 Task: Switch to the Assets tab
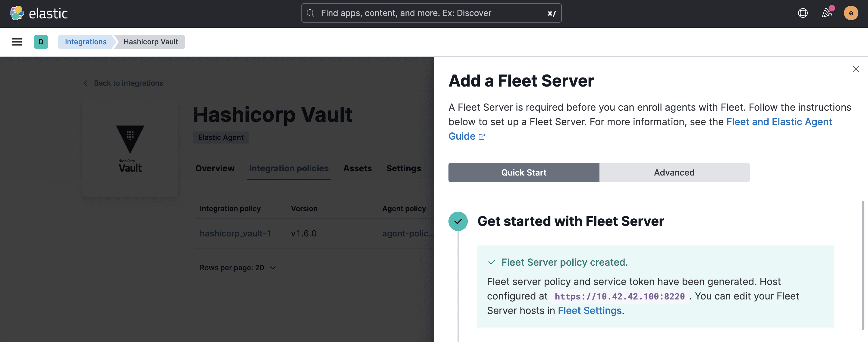point(357,168)
